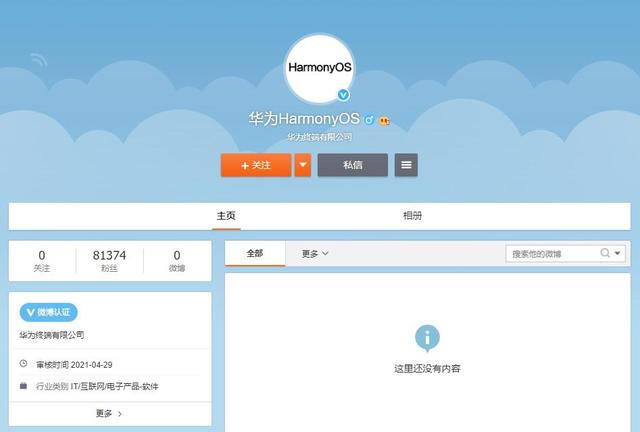640x432 pixels.
Task: Select the 全部 filter tab
Action: pyautogui.click(x=254, y=254)
